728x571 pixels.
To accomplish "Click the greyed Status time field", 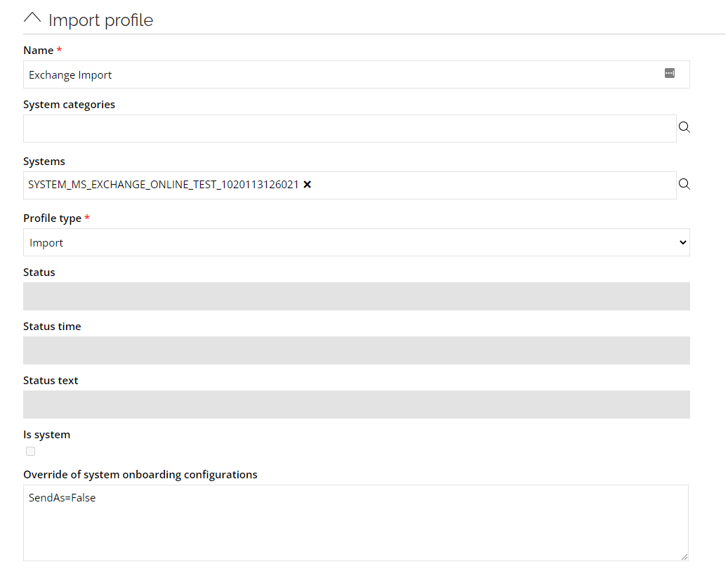I will pos(356,350).
